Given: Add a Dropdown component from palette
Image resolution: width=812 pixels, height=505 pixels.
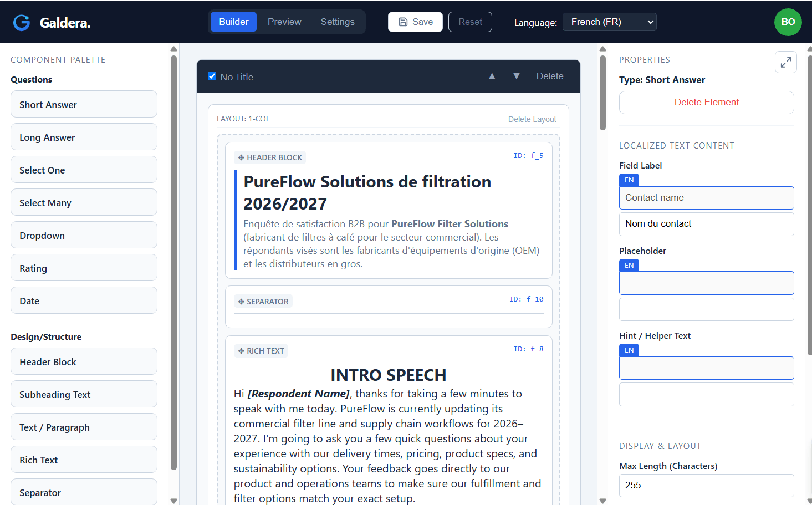Looking at the screenshot, I should [x=84, y=236].
